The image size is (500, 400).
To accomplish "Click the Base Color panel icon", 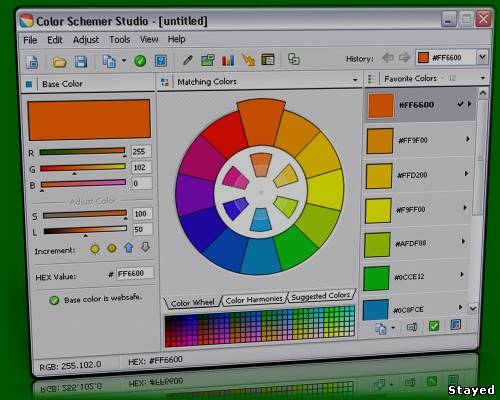I will (29, 84).
